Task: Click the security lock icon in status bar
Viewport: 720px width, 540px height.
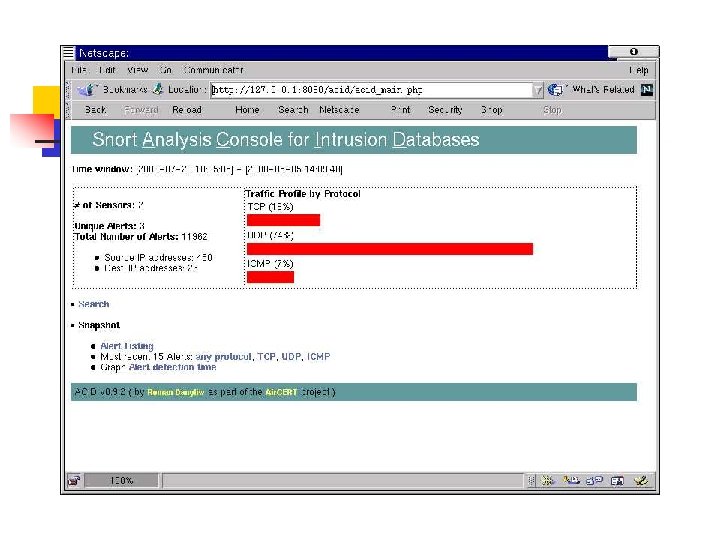Action: pyautogui.click(x=74, y=481)
